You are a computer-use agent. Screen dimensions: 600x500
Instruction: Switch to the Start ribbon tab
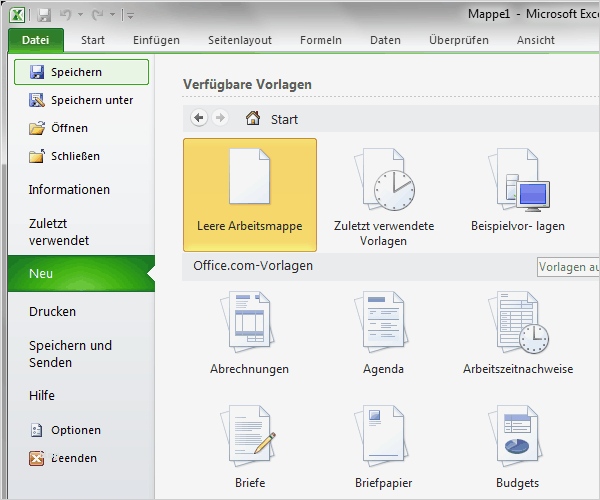tap(93, 40)
